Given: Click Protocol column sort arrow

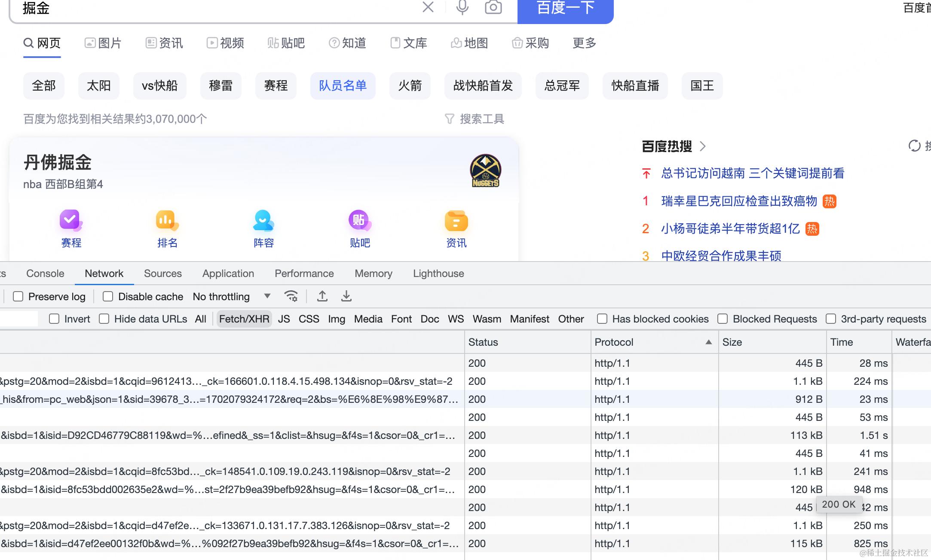Looking at the screenshot, I should 708,342.
